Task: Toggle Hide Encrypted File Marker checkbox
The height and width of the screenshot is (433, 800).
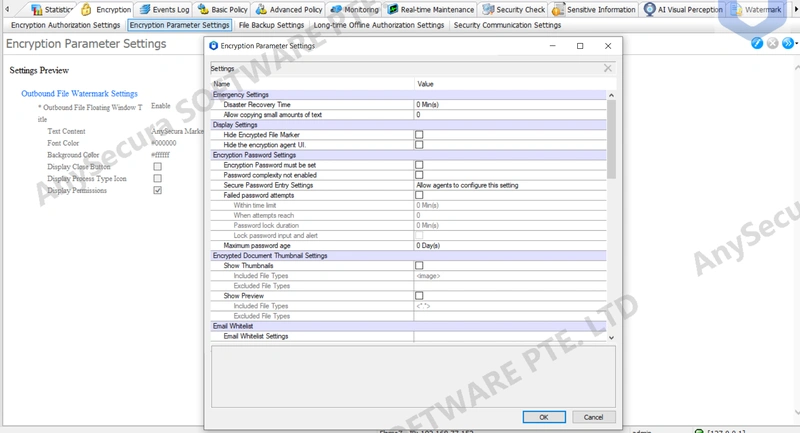Action: point(419,135)
